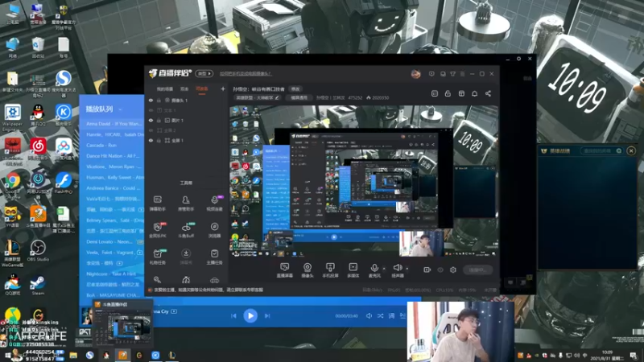The width and height of the screenshot is (644, 362).
Task: Open Wallpaper Engine desktop shortcut
Action: point(12,117)
